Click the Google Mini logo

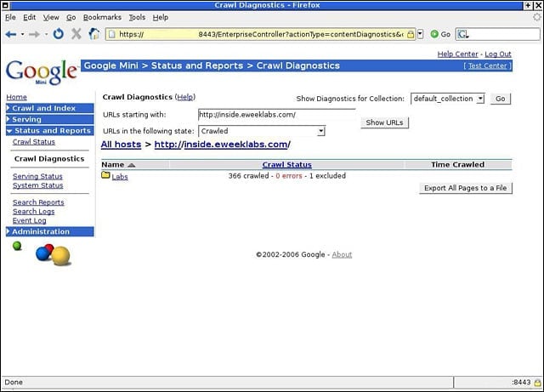pos(42,72)
